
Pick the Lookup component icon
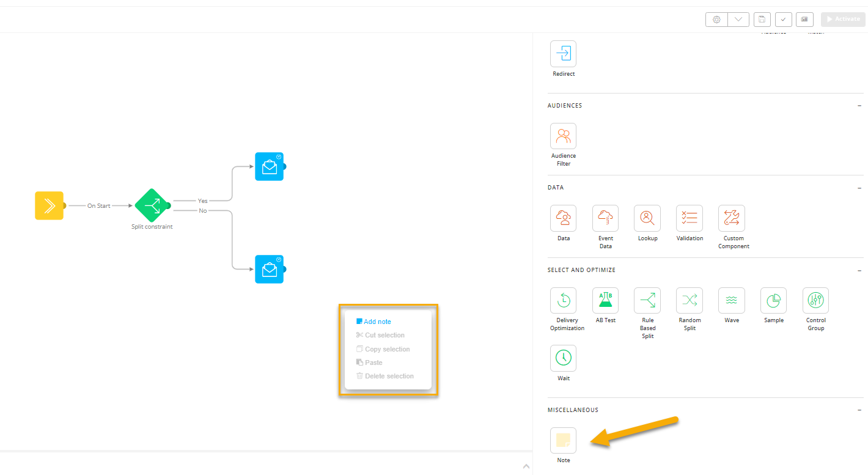647,218
